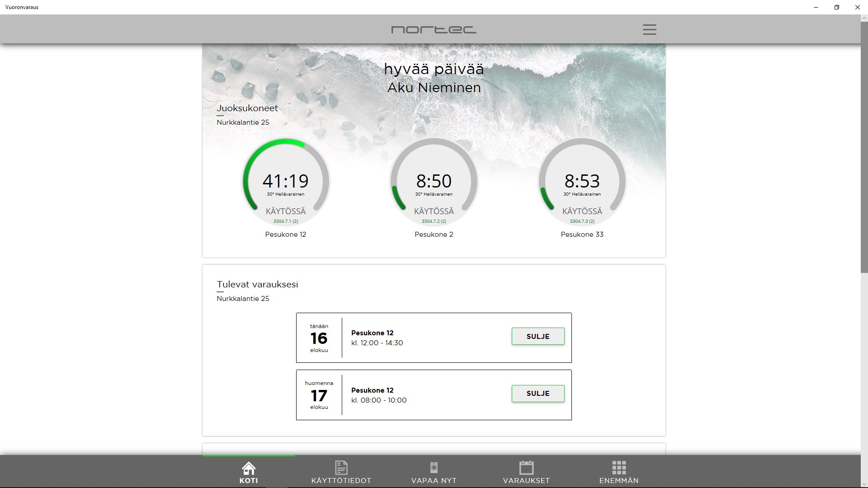Click the Koti home icon
This screenshot has width=868, height=488.
click(249, 468)
